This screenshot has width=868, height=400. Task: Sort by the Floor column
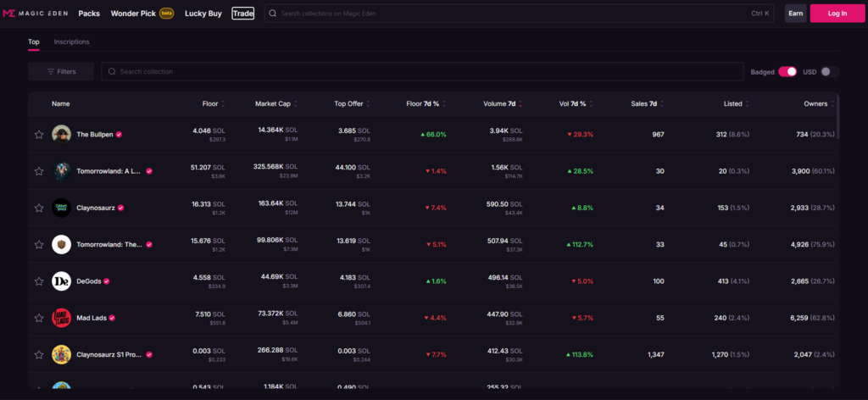[213, 103]
